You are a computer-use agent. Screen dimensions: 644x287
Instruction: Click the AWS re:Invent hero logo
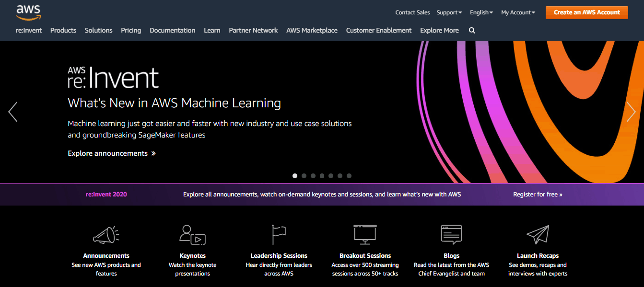tap(113, 78)
